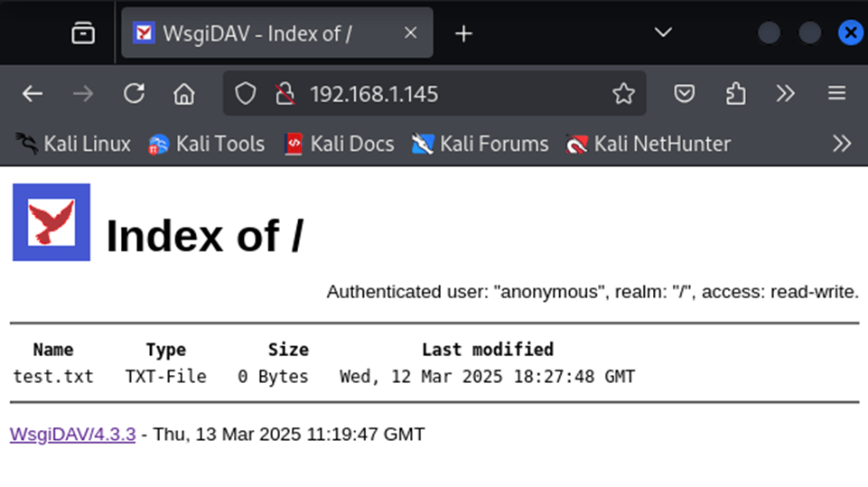
Task: Open the Pocket save icon
Action: coord(686,94)
